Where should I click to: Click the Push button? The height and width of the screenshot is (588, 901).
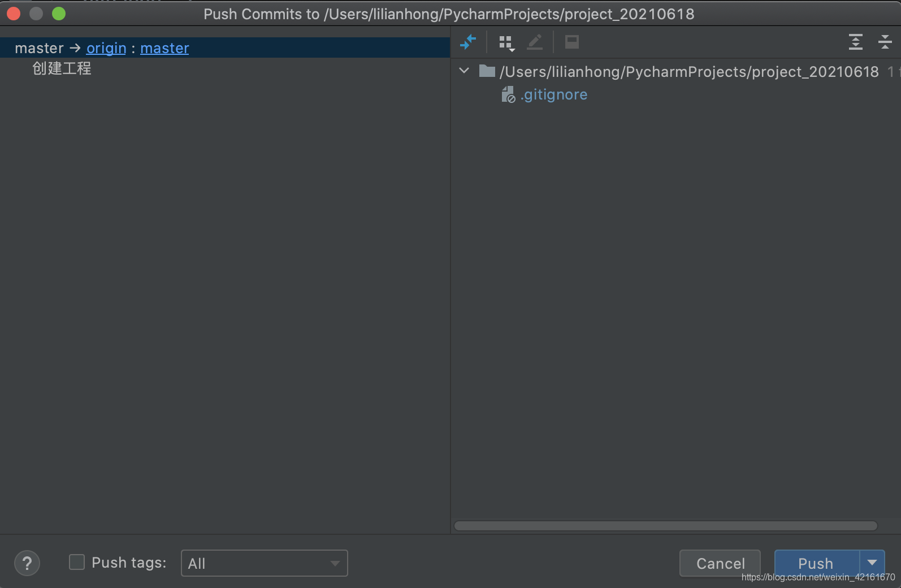816,563
